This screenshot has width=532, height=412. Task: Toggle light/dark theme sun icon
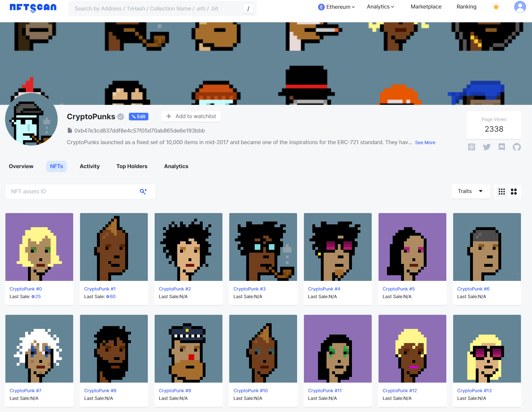[x=496, y=7]
